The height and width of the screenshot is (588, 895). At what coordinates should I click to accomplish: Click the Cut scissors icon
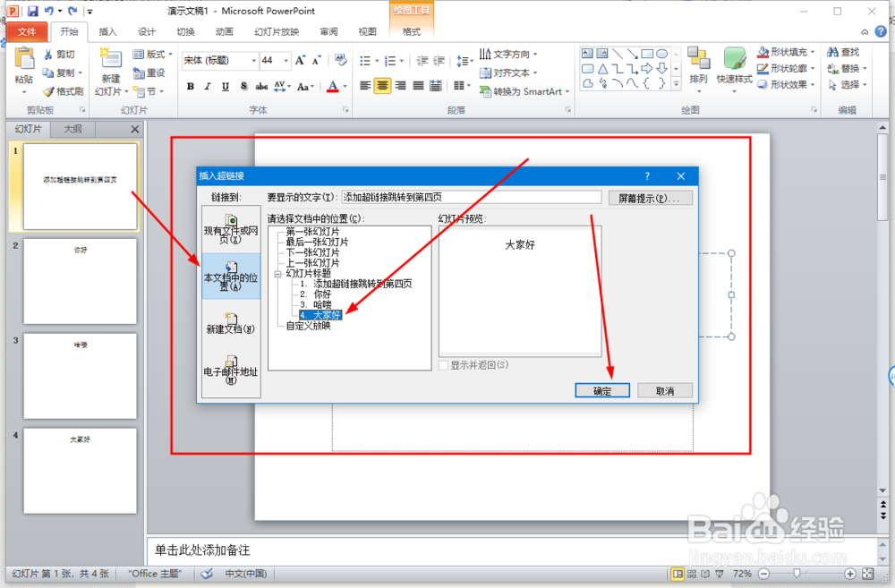click(48, 55)
